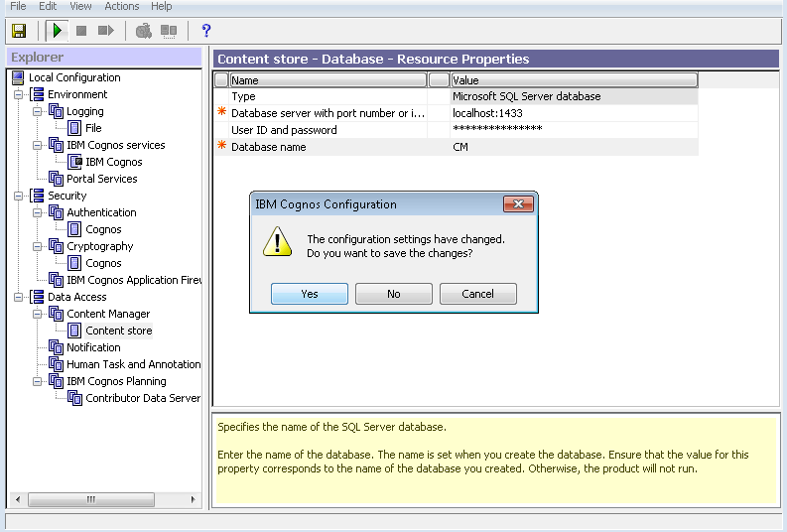Viewport: 787px width, 532px height.
Task: Open the Edit menu
Action: pos(48,6)
